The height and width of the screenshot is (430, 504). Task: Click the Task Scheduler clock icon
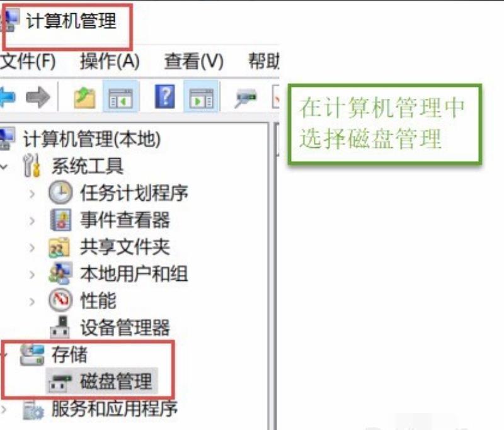point(60,192)
